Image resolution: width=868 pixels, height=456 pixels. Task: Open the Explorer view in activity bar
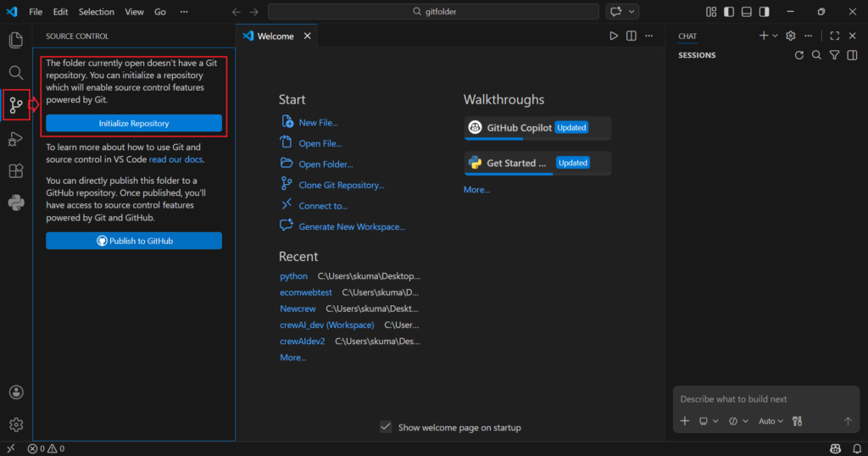point(15,40)
